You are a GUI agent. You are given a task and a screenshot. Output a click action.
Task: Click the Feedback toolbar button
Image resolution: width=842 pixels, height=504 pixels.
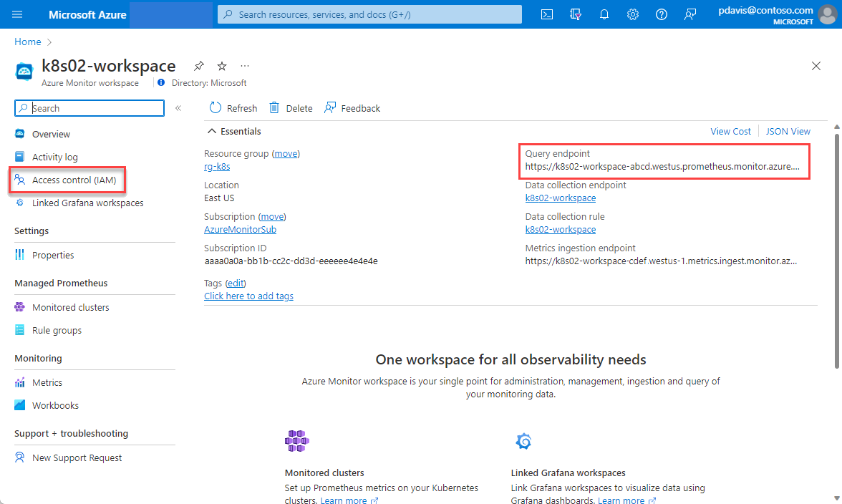click(352, 108)
